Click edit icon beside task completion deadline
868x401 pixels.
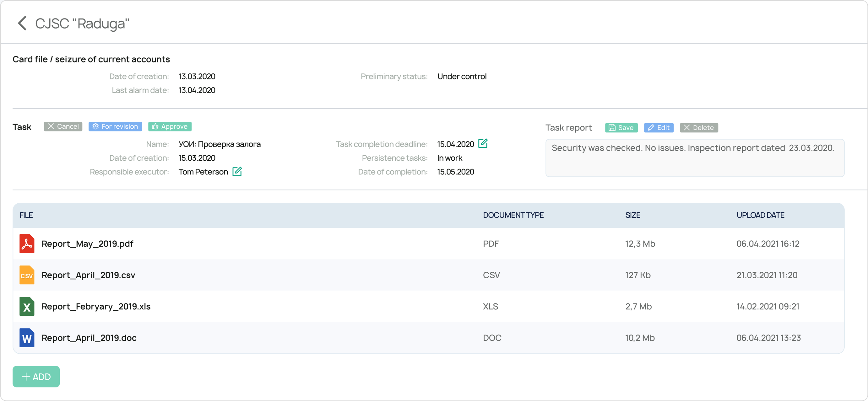pos(483,144)
